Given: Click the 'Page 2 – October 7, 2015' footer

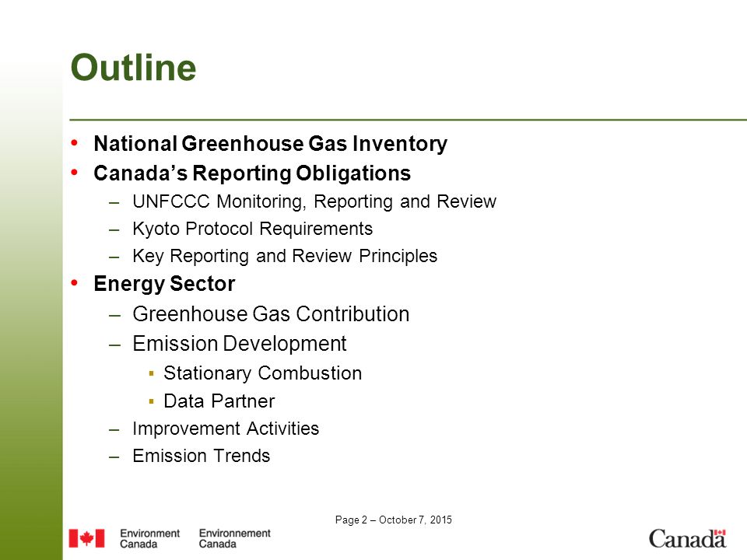Looking at the screenshot, I should click(x=394, y=520).
